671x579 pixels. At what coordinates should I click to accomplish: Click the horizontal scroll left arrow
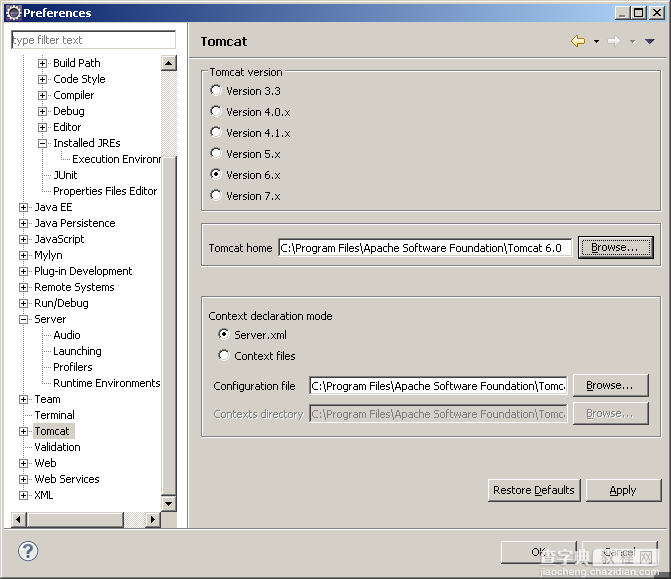pos(18,520)
